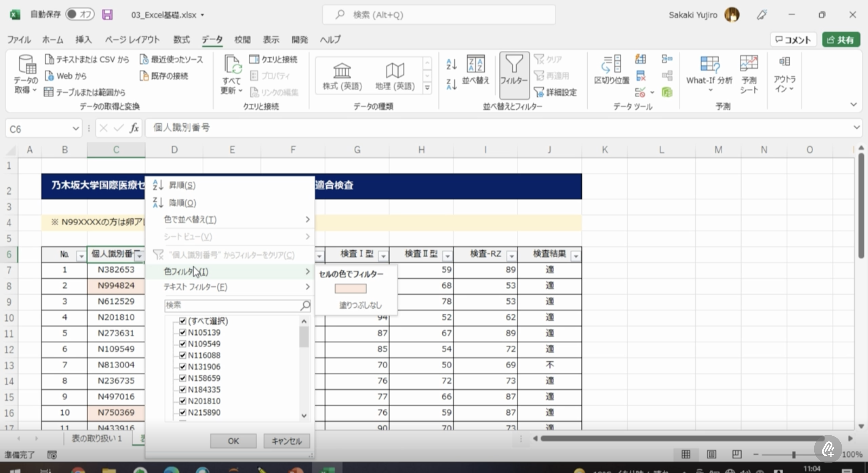The image size is (868, 473).
Task: Uncheck the N131906 filter checkbox
Action: (183, 367)
